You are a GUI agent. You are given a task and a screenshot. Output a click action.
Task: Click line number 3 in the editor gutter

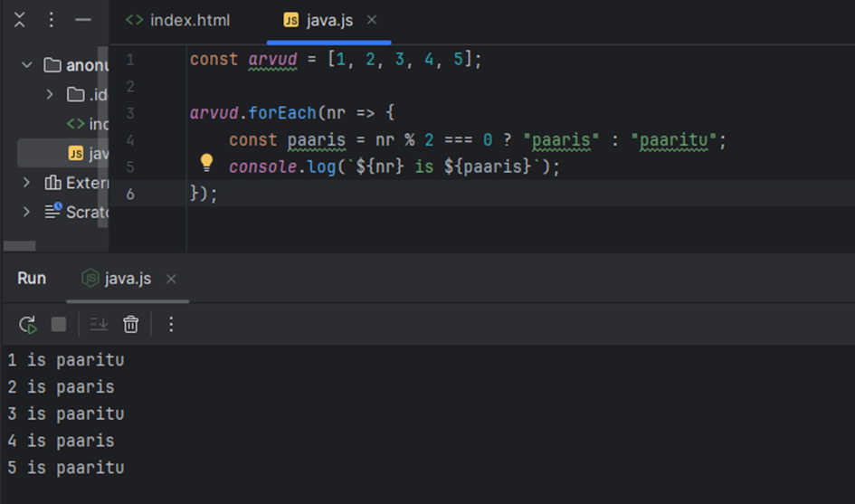130,114
